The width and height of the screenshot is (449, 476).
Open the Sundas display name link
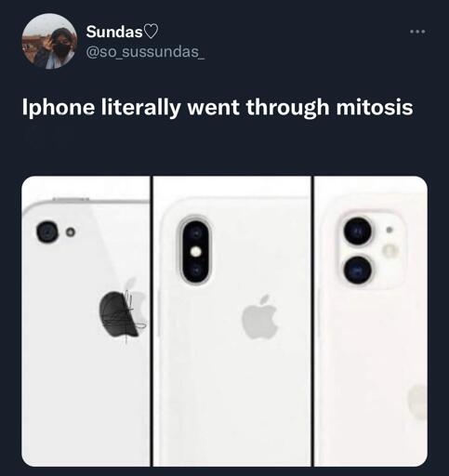point(114,32)
